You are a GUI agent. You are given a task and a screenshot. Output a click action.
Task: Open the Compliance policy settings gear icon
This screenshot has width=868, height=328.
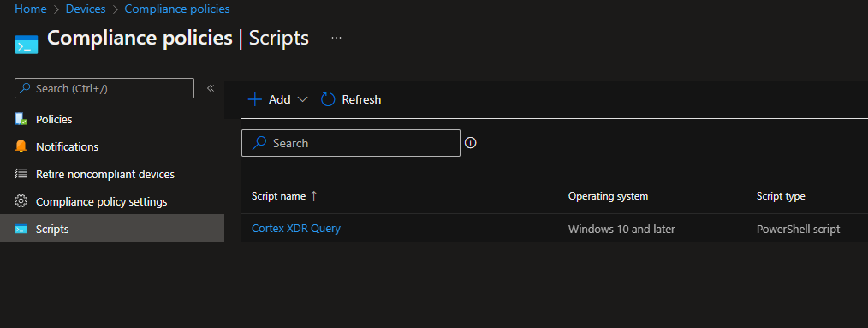tap(21, 201)
